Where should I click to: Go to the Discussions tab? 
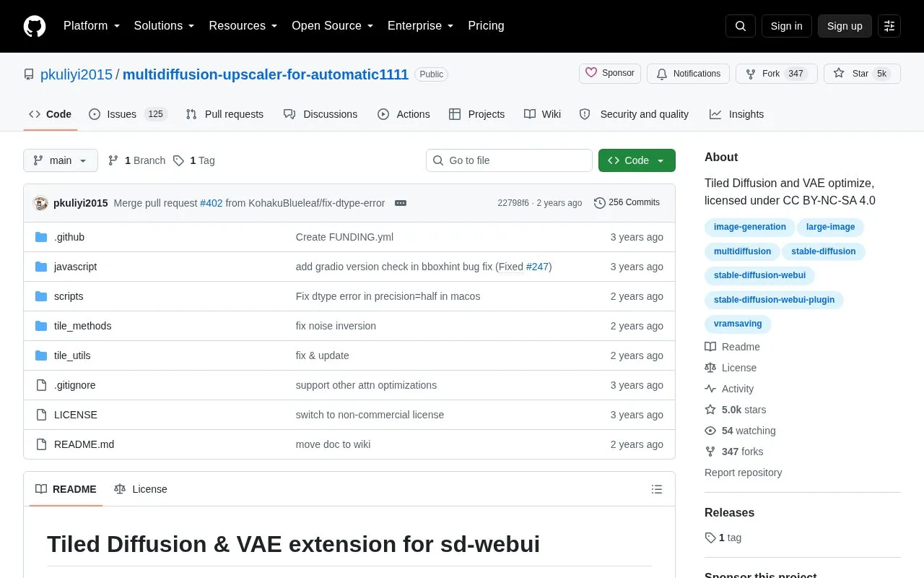[321, 114]
